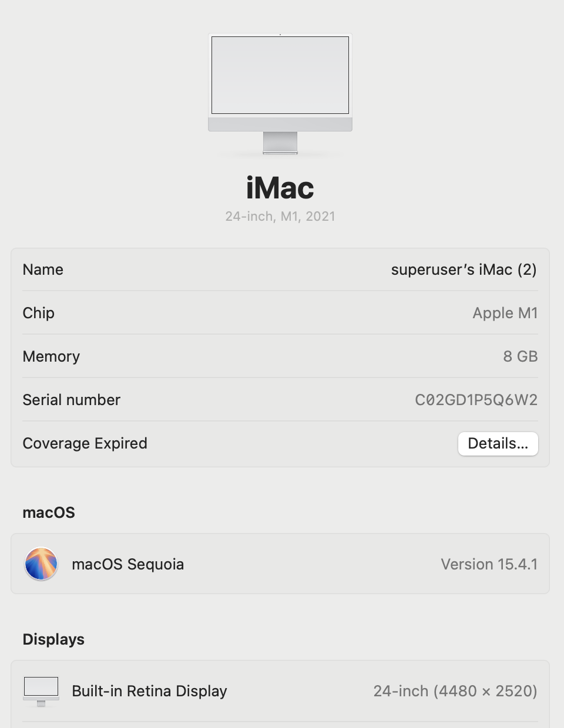Click the Memory row label
This screenshot has width=564, height=728.
(x=51, y=356)
